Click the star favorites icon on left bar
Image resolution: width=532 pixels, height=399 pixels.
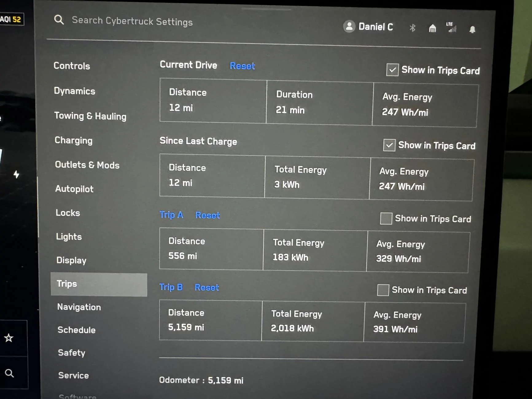[x=9, y=338]
